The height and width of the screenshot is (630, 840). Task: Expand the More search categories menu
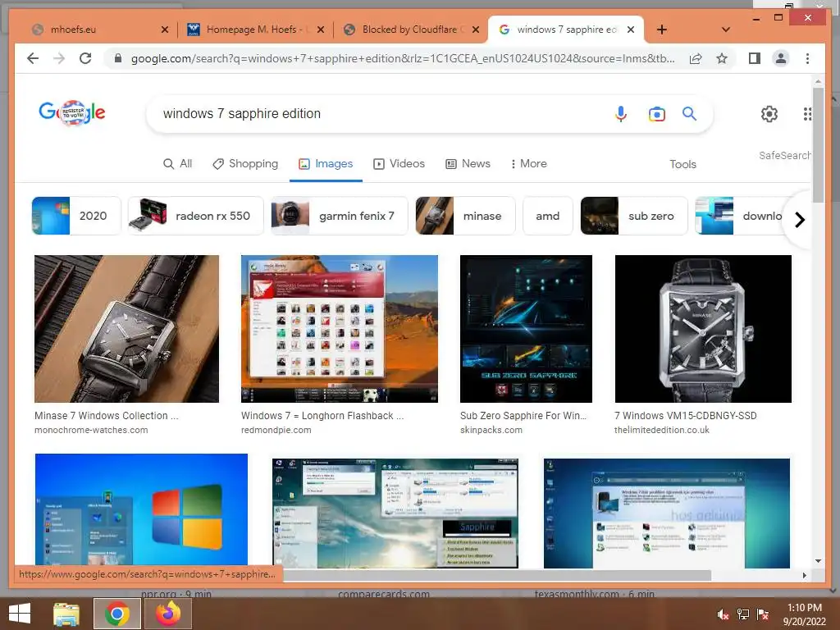click(529, 163)
